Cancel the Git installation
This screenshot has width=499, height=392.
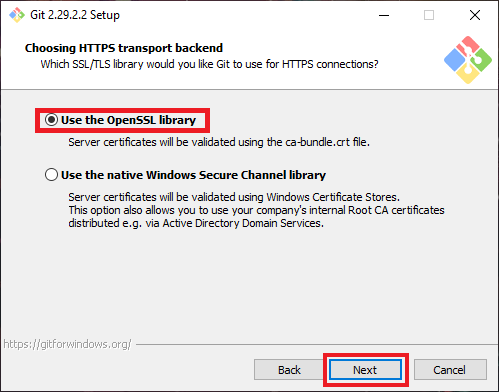[x=450, y=370]
